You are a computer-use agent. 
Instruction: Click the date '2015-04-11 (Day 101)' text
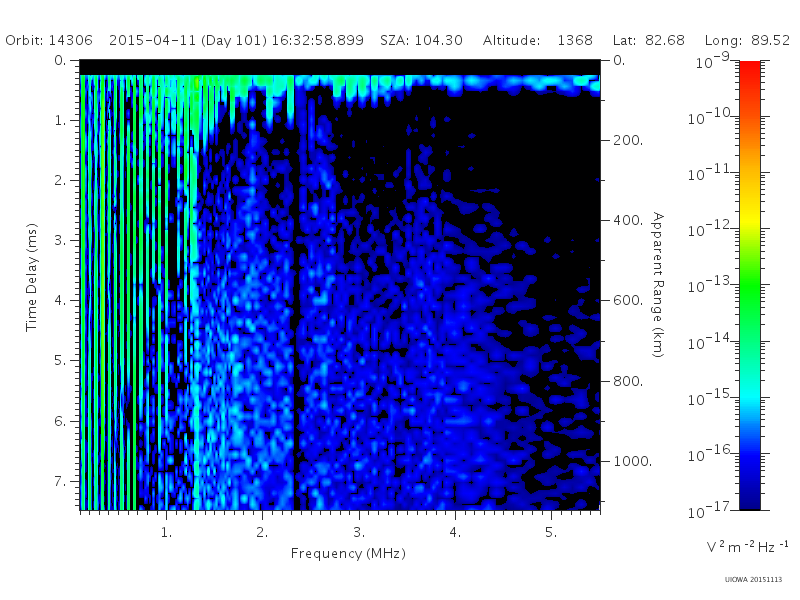pyautogui.click(x=188, y=41)
